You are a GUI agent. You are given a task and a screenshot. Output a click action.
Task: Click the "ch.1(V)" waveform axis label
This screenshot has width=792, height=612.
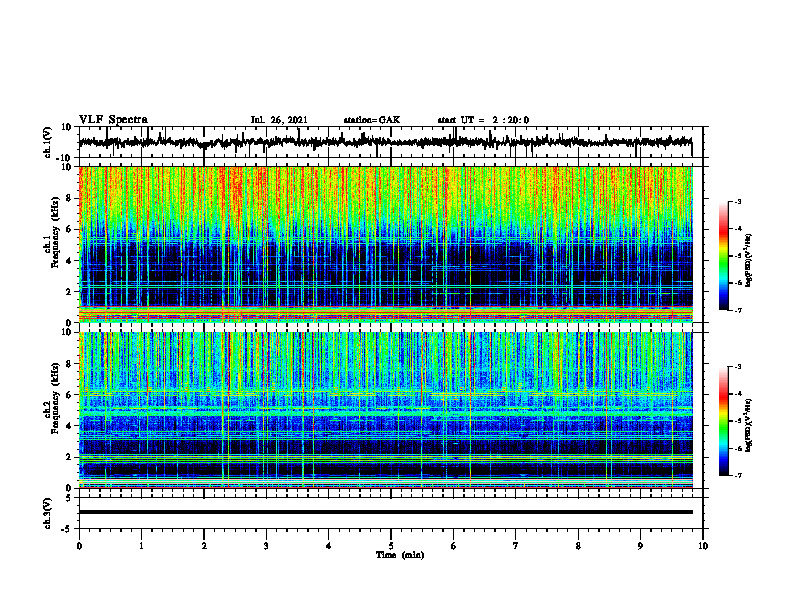(x=47, y=142)
